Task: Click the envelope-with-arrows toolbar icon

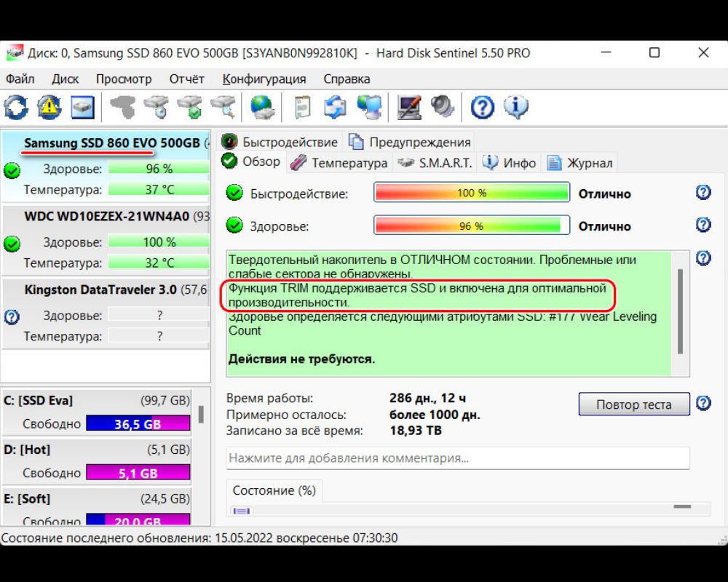Action: (335, 107)
